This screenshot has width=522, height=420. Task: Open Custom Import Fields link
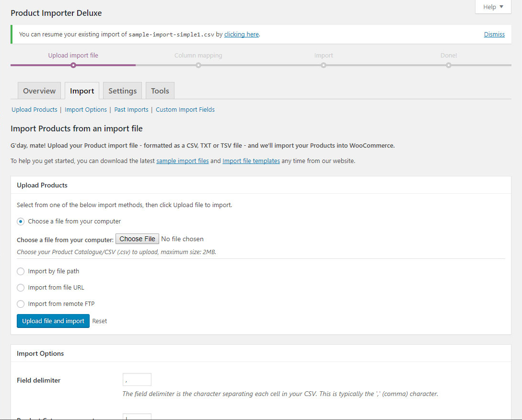[185, 110]
